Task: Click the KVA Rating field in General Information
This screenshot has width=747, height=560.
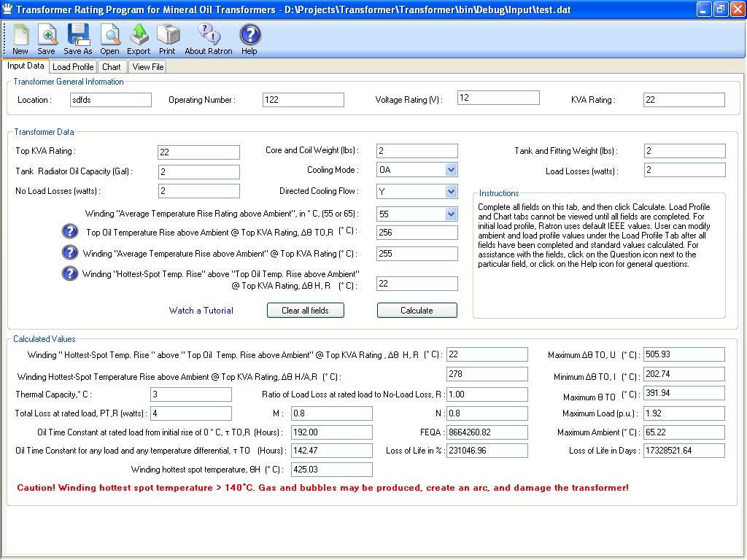Action: click(x=684, y=100)
